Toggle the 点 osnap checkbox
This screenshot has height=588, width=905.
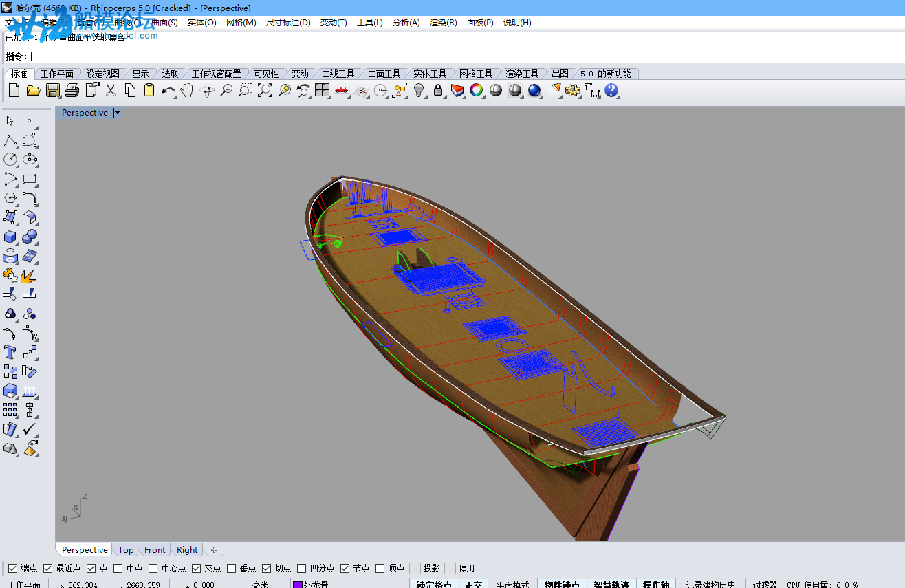pos(91,568)
